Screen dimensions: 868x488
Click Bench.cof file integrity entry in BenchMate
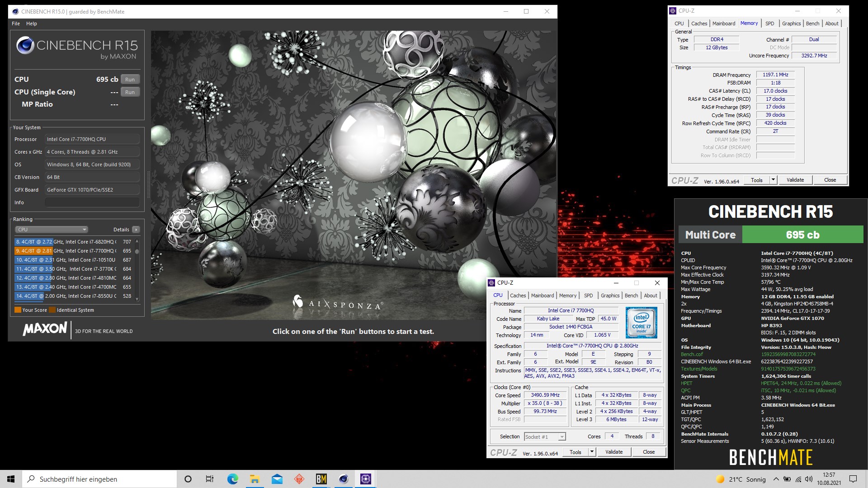coord(692,354)
